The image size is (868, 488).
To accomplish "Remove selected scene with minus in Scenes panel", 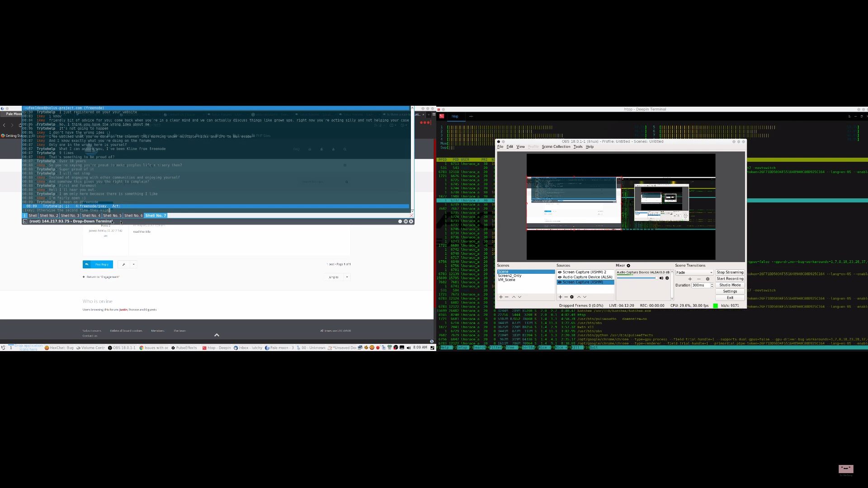I will (506, 297).
